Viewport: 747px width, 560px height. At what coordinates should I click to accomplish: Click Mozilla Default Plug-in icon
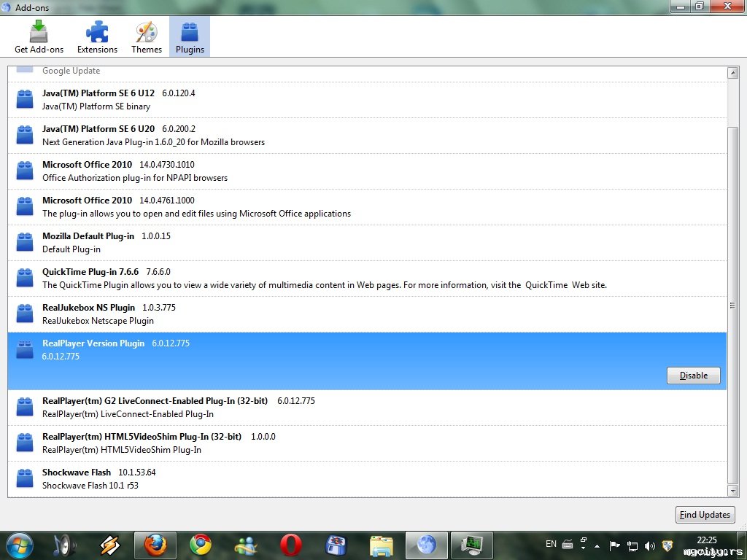click(25, 242)
